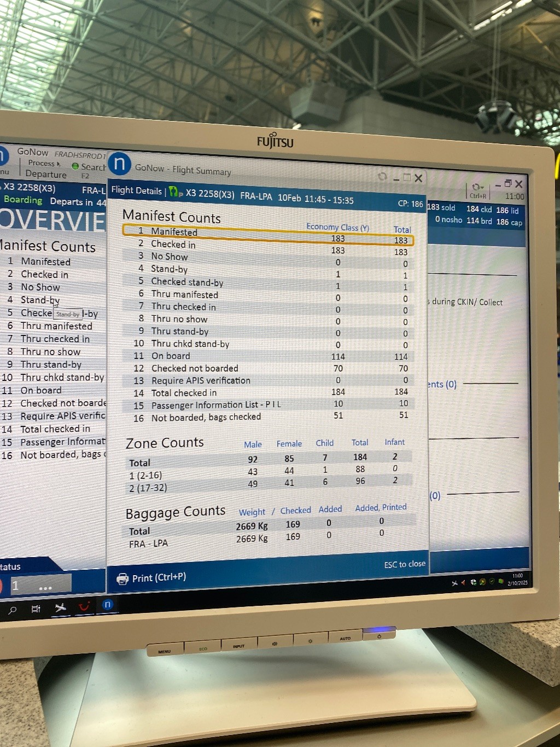Click the green Search icon in background toolbar
560x747 pixels.
[x=75, y=166]
